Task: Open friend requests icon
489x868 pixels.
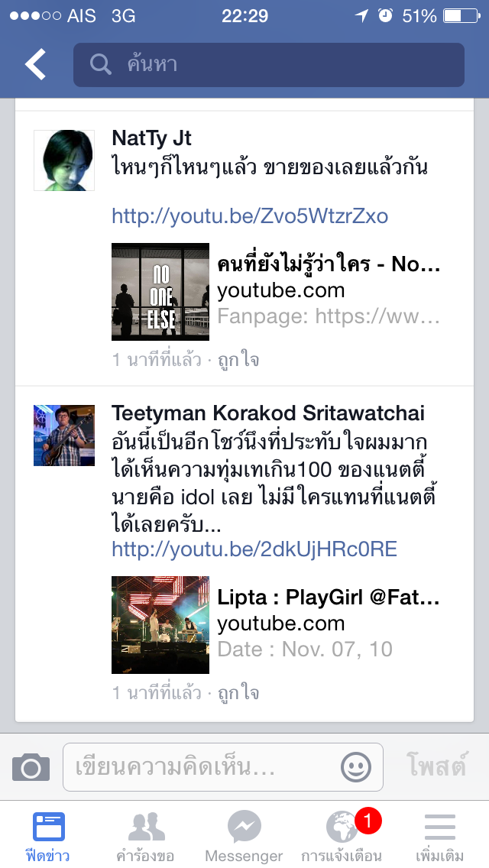Action: tap(146, 837)
